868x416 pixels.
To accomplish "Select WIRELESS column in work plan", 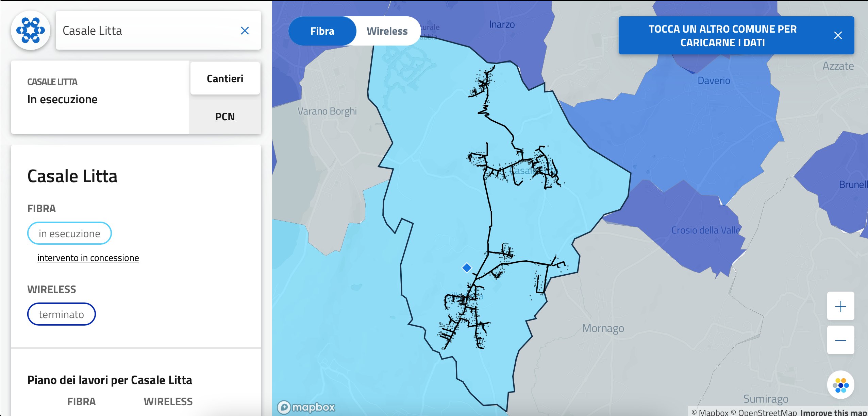I will tap(168, 401).
